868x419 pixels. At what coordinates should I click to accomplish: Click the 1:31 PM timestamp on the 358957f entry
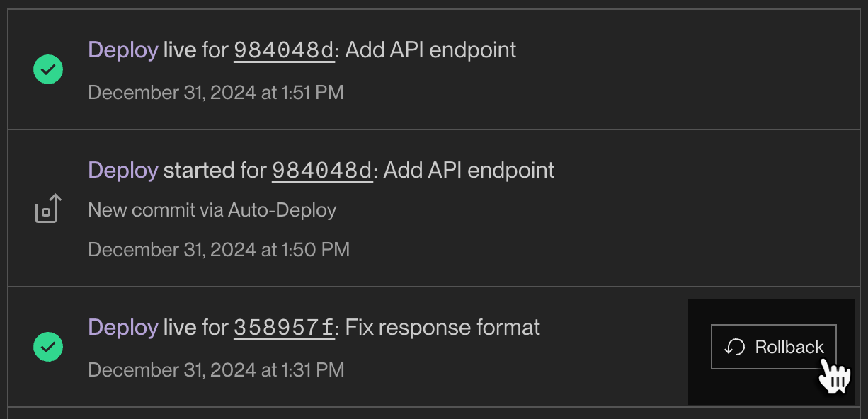click(216, 370)
